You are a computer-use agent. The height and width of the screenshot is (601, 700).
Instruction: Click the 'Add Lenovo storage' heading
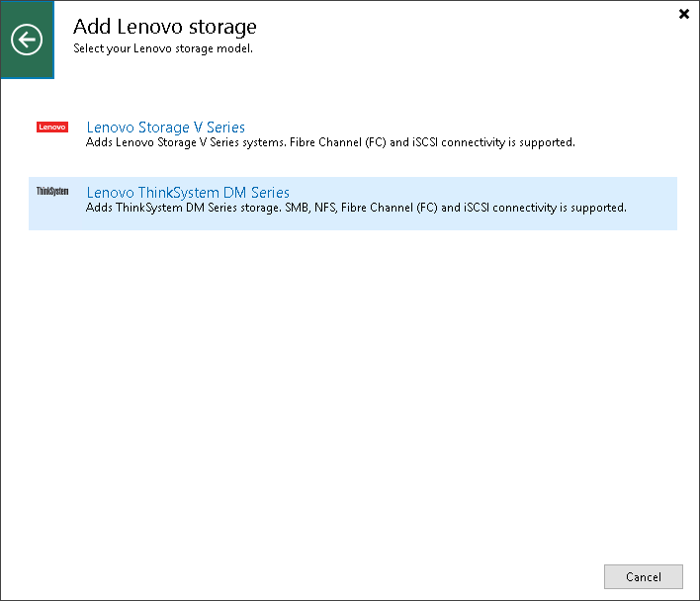pyautogui.click(x=164, y=27)
